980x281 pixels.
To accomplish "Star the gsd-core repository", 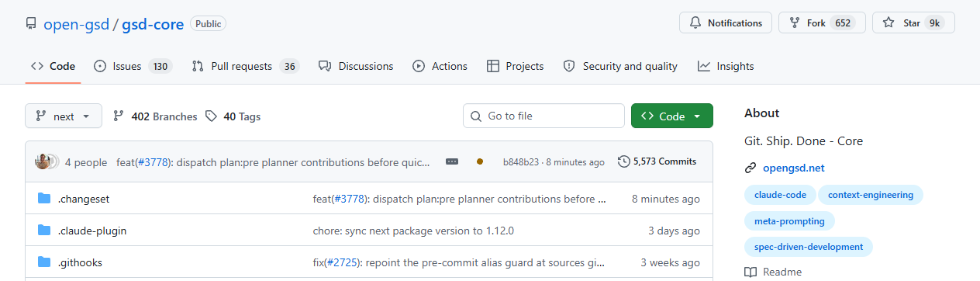I will tap(913, 23).
